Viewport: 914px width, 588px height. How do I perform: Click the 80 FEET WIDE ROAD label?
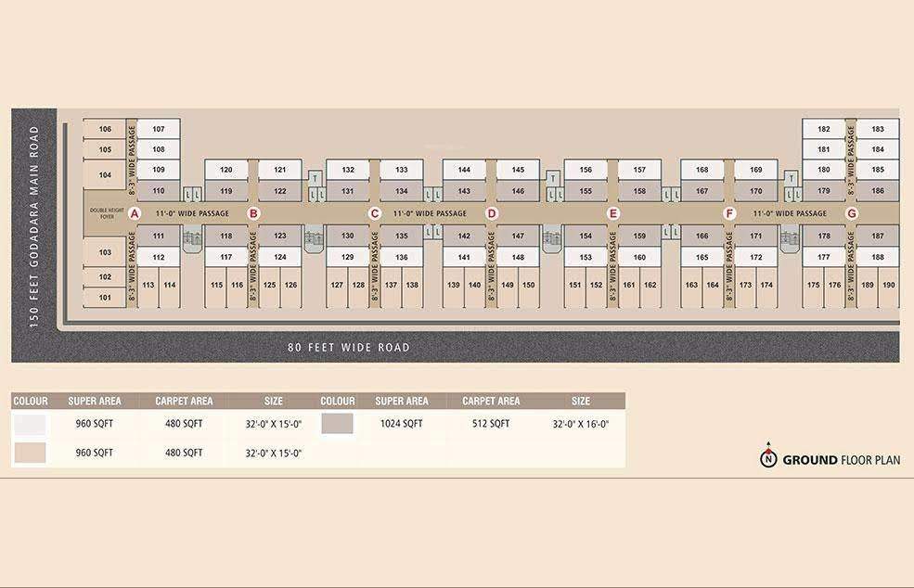(349, 348)
